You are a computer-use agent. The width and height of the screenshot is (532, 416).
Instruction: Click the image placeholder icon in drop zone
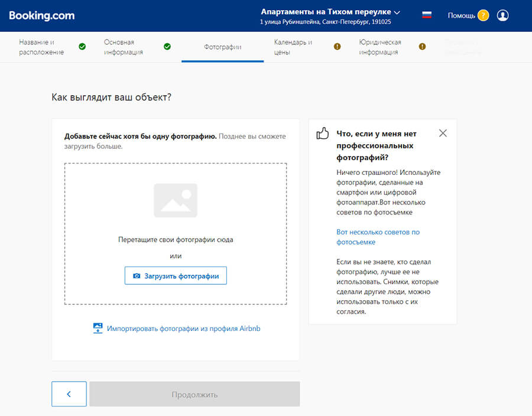click(x=176, y=200)
